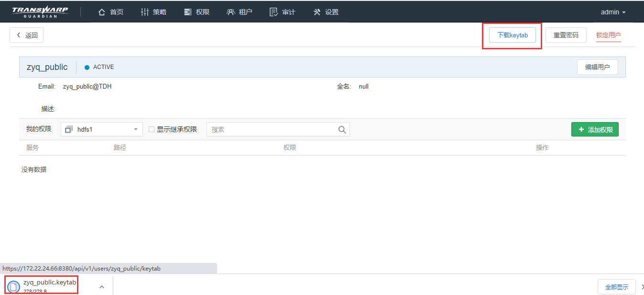Open the 权限 menu
This screenshot has width=644, height=295.
[197, 12]
